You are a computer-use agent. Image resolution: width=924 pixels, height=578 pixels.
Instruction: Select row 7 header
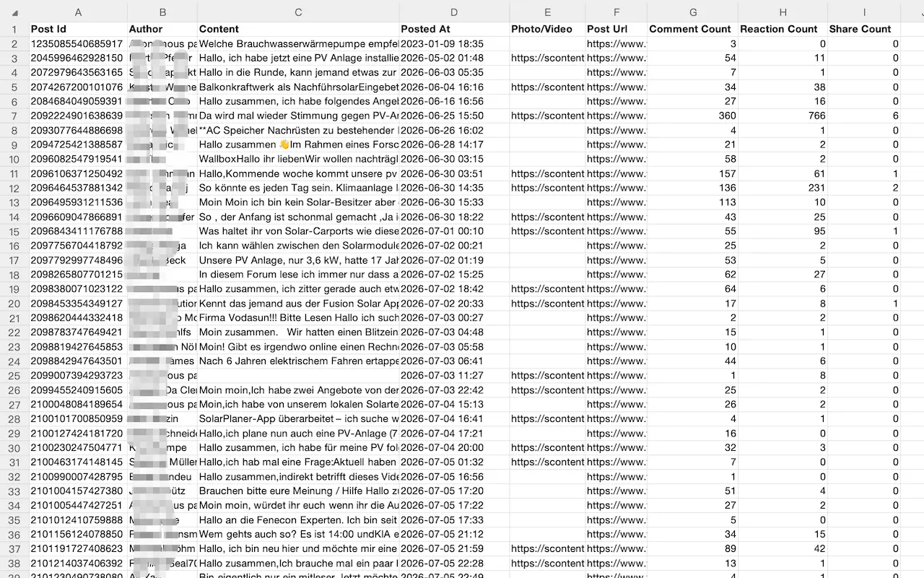click(x=14, y=116)
